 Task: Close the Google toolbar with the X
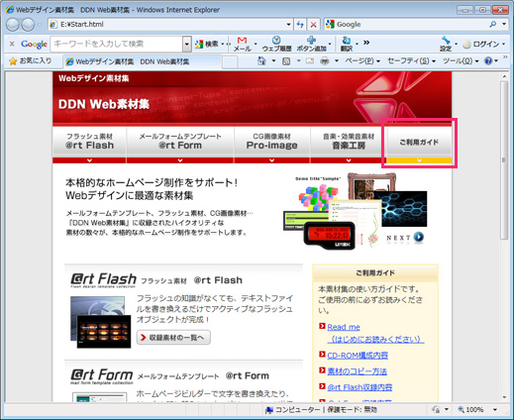click(12, 44)
